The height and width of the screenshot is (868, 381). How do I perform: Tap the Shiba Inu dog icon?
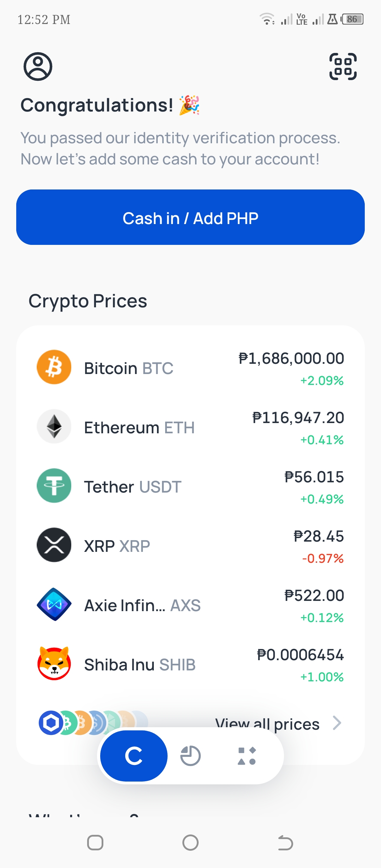[x=54, y=663]
